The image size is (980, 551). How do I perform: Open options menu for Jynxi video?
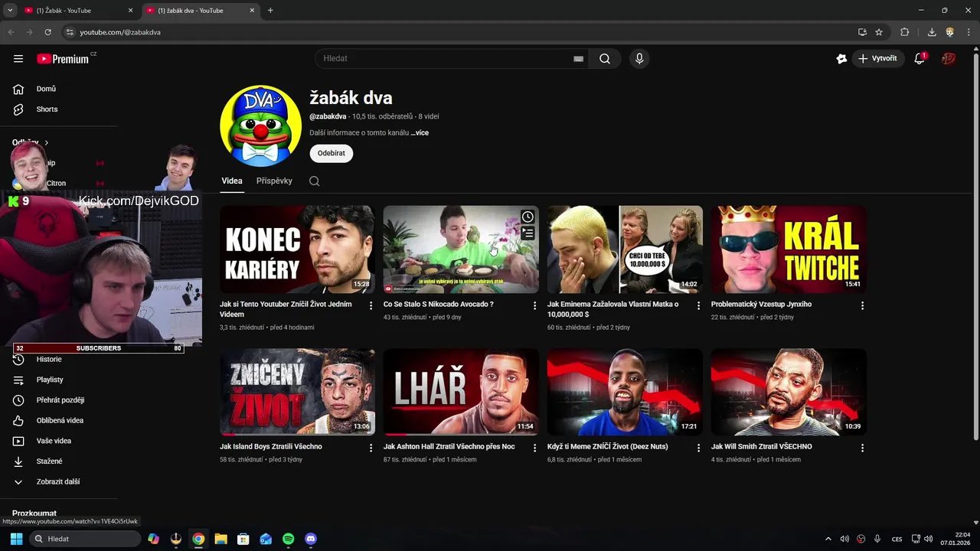(862, 305)
